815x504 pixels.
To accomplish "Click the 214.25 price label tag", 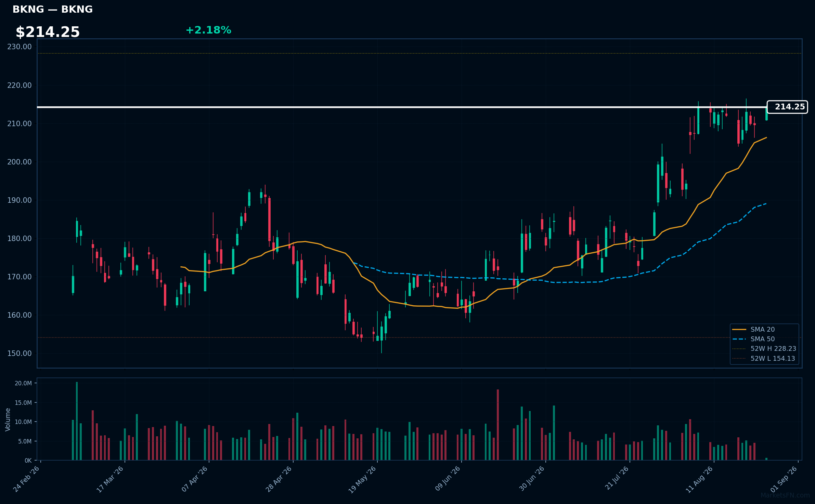I will (x=787, y=107).
